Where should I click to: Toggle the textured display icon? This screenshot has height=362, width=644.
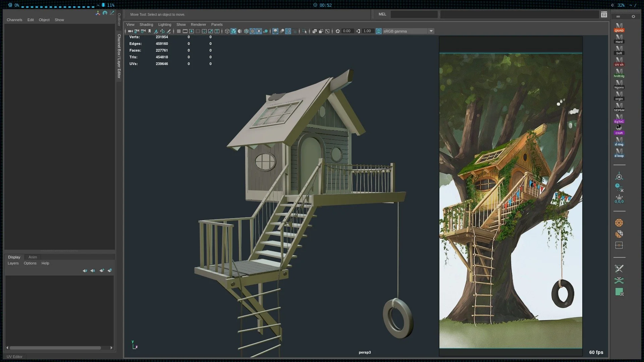(x=253, y=31)
